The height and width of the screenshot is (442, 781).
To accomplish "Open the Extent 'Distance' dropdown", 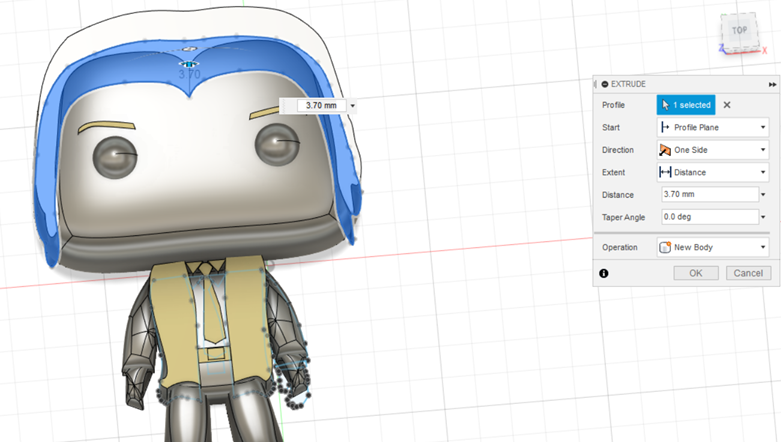I will point(713,172).
